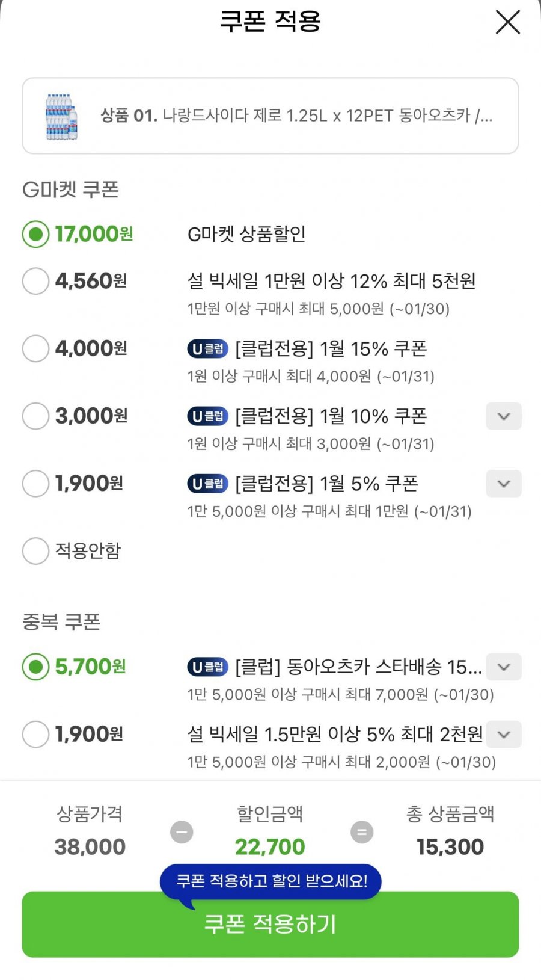Select the 1,900원 club 5% coupon radio
541x980 pixels.
pyautogui.click(x=35, y=483)
